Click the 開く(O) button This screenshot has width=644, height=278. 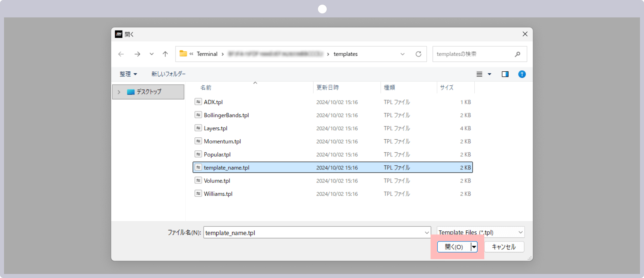pos(454,247)
